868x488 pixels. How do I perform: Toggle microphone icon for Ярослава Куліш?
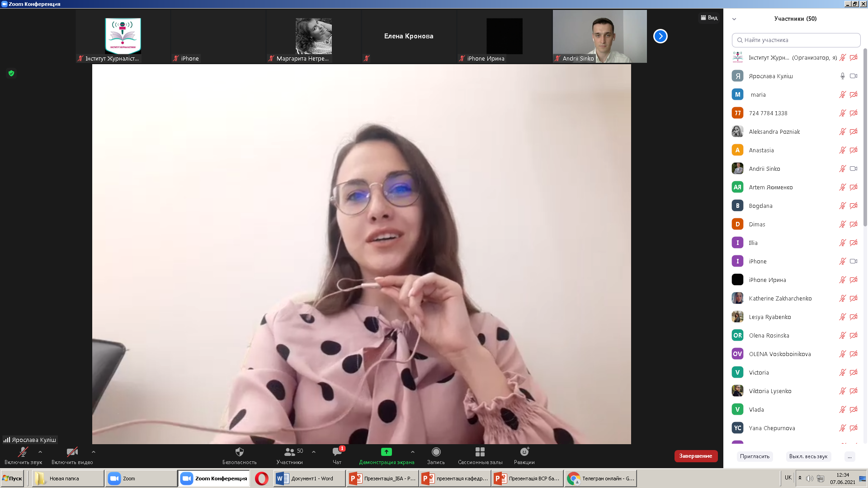pos(842,76)
